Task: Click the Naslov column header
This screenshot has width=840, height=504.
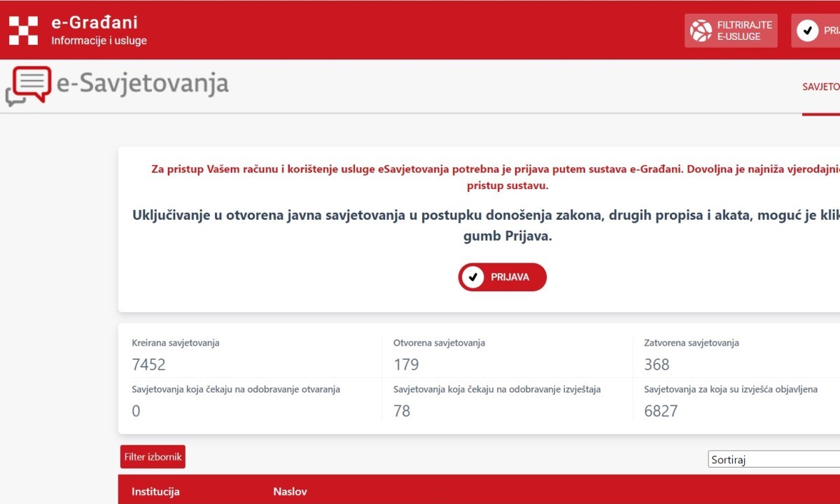Action: click(290, 491)
